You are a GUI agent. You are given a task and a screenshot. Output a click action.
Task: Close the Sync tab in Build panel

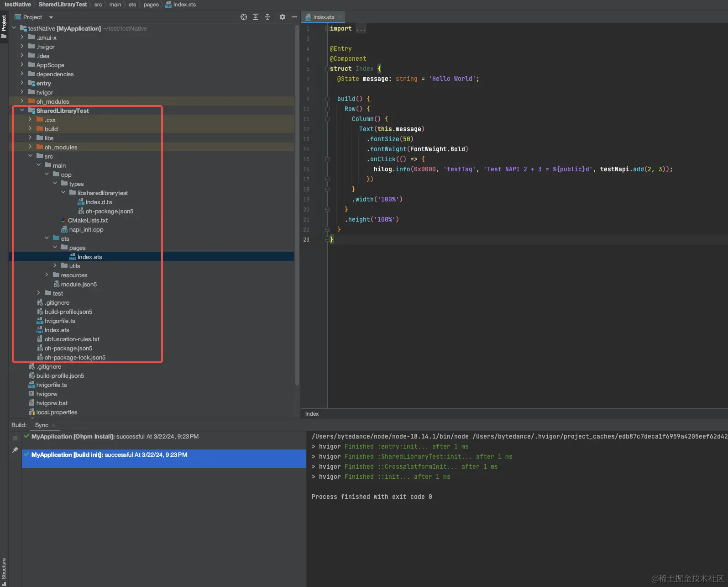click(x=53, y=425)
